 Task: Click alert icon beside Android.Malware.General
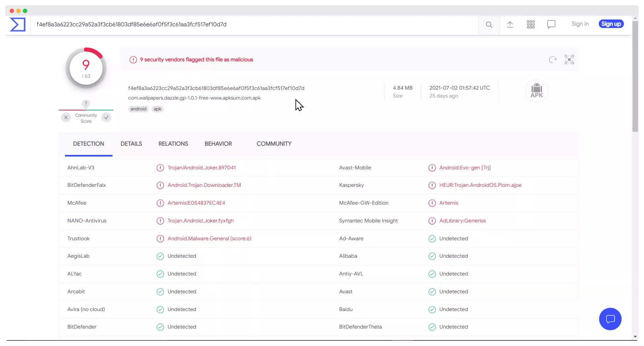(x=160, y=239)
